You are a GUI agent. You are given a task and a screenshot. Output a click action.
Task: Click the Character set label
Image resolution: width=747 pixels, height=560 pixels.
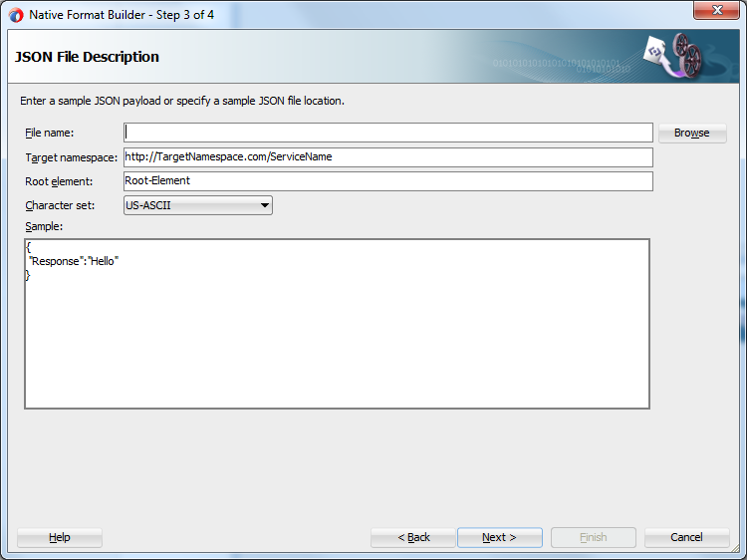(60, 205)
